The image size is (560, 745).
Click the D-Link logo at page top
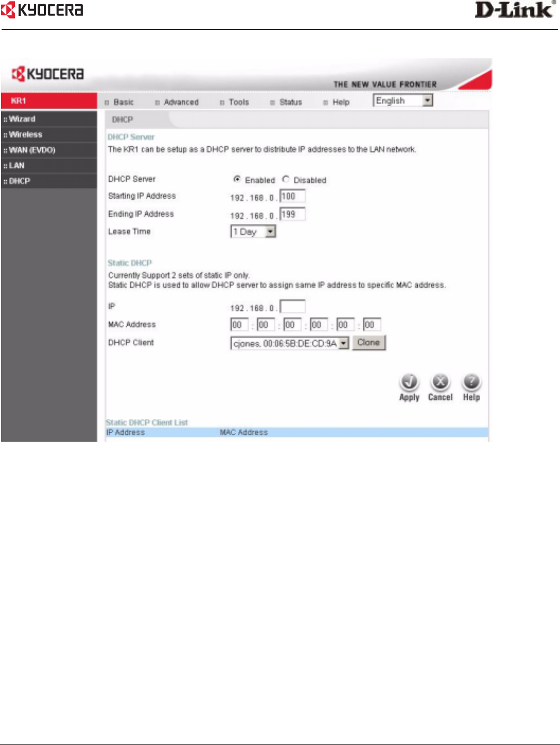pos(515,10)
